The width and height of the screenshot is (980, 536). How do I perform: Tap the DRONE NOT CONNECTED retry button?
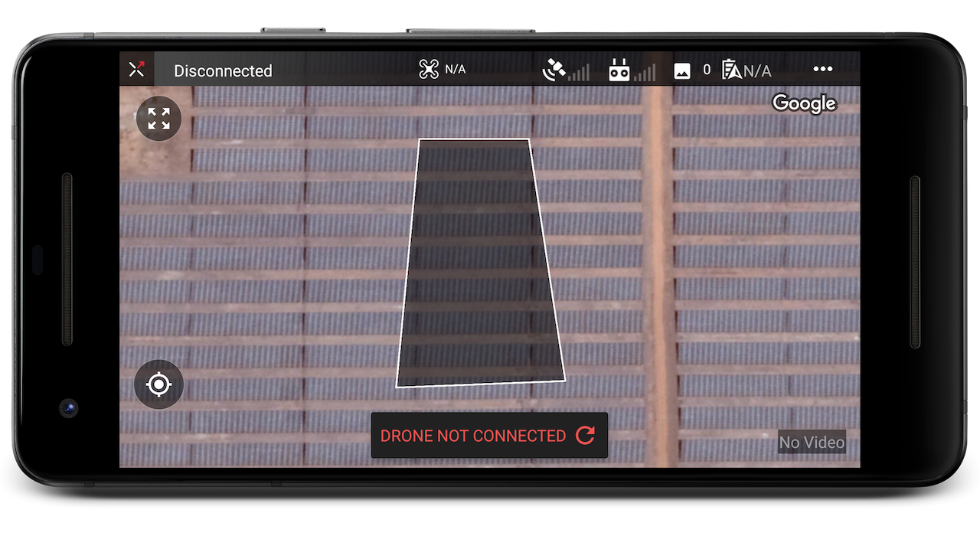489,436
